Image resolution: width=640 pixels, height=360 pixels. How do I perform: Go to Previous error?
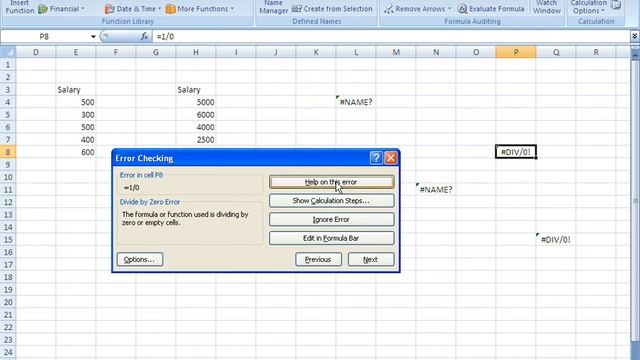pos(318,260)
